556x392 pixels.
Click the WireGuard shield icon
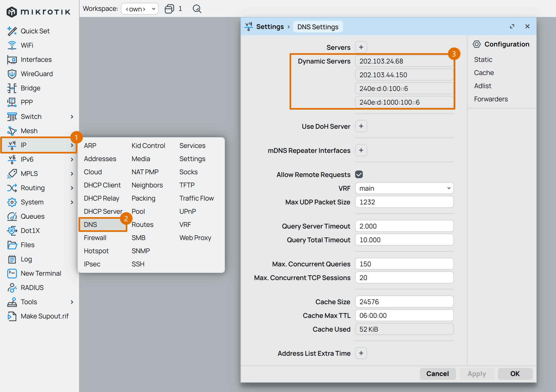coord(12,74)
